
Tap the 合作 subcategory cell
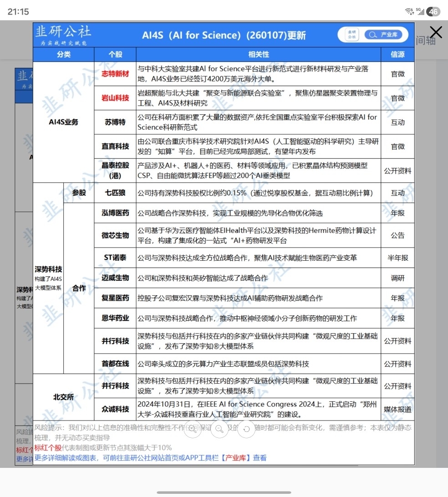tap(79, 288)
